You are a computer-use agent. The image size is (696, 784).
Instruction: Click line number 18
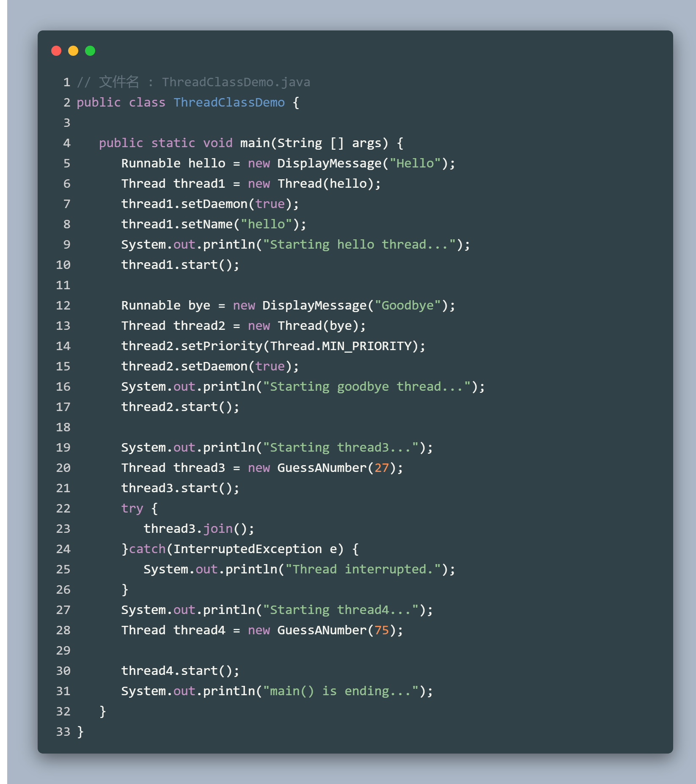[63, 427]
